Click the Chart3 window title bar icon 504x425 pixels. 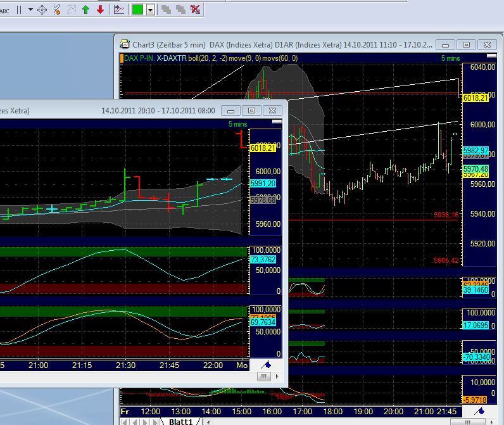coord(125,44)
